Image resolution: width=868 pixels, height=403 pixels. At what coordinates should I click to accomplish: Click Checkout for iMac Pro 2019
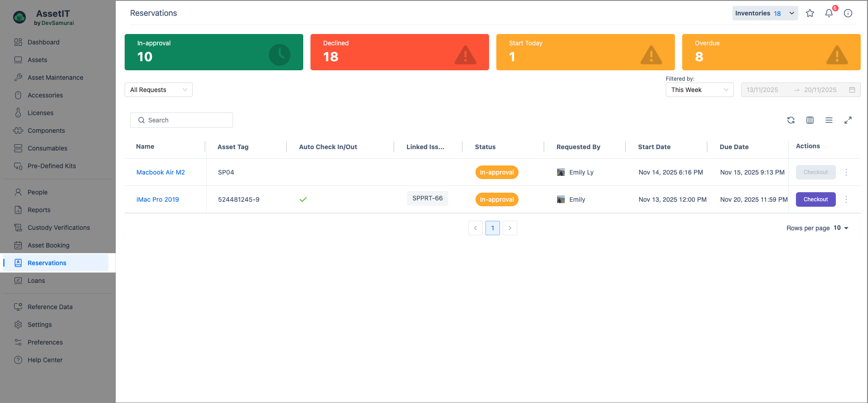[x=815, y=199]
